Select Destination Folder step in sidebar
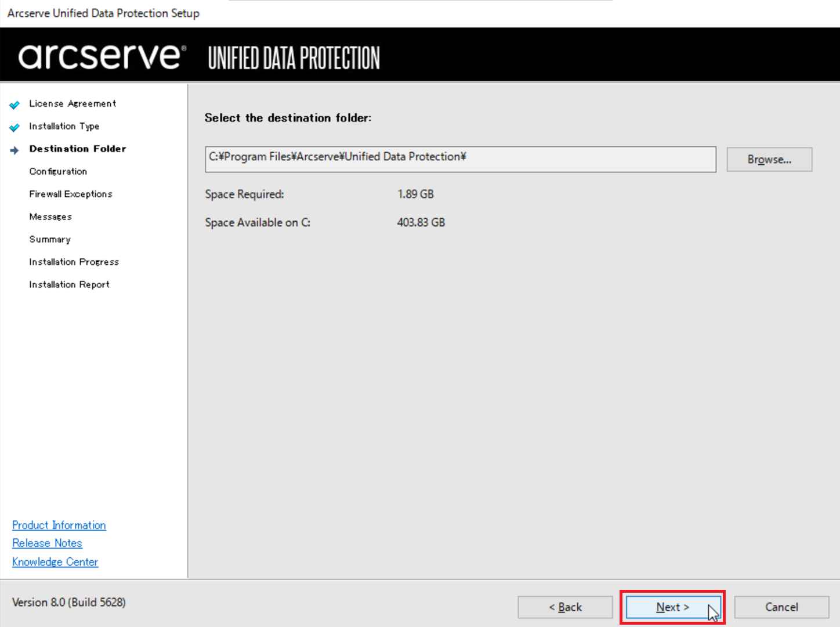This screenshot has height=627, width=840. 78,149
